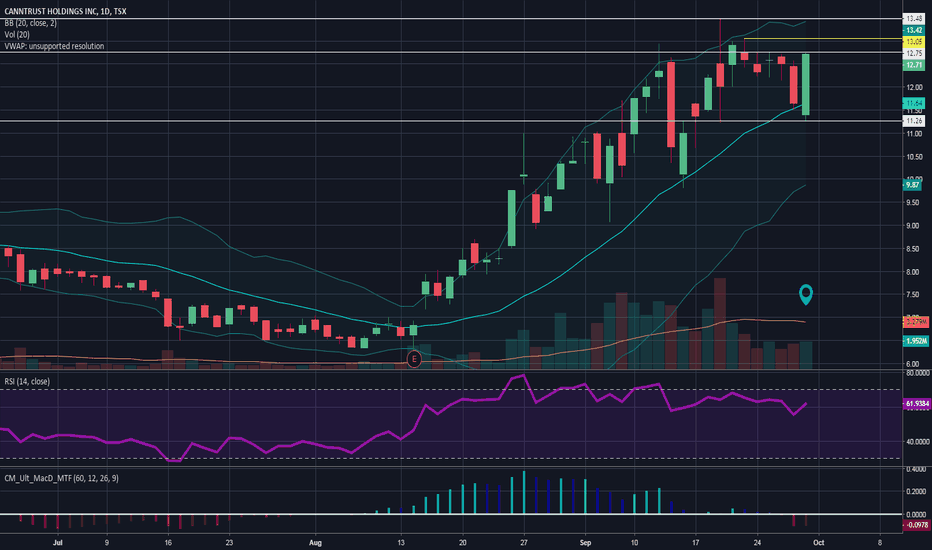
Task: Click the purple RSI line's last point
Action: (806, 404)
